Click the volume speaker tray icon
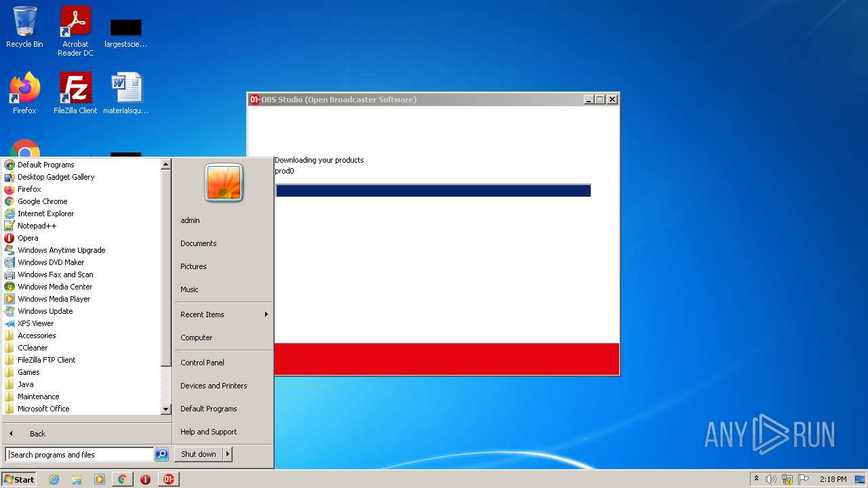The height and width of the screenshot is (488, 868). (x=771, y=479)
